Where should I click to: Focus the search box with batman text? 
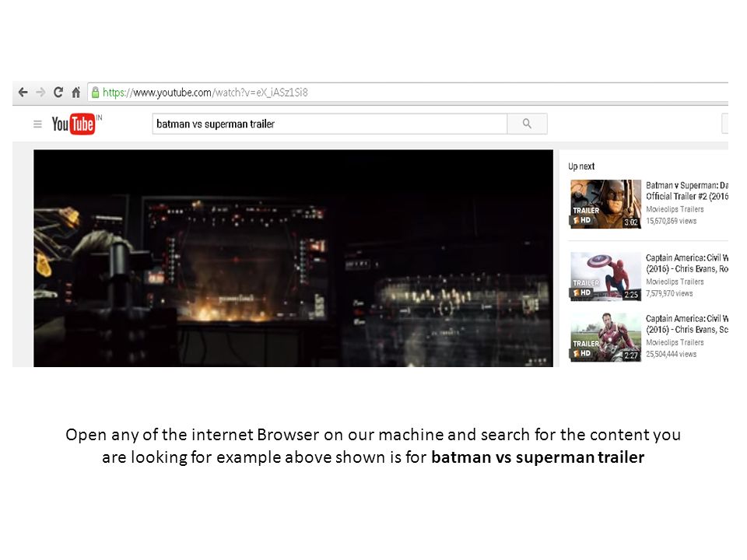point(330,124)
